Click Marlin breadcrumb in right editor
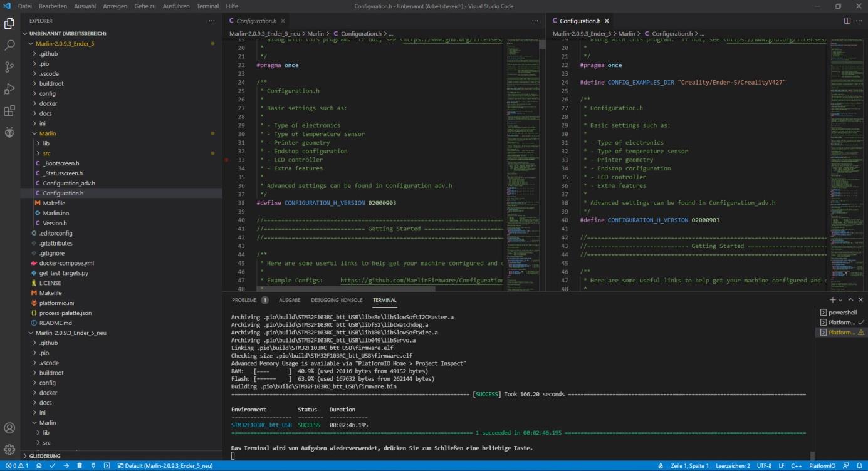Viewport: 868px width, 471px height. coord(627,34)
